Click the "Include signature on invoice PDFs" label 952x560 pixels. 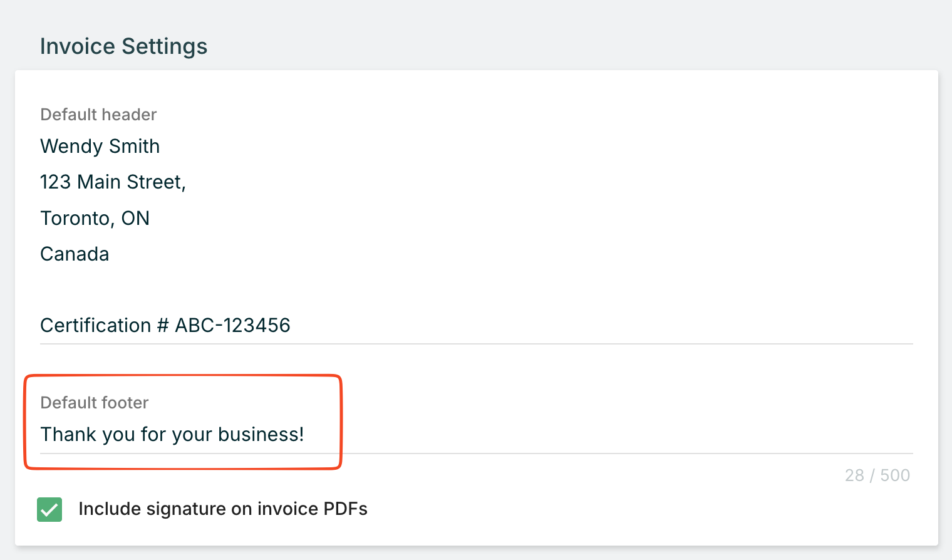222,509
